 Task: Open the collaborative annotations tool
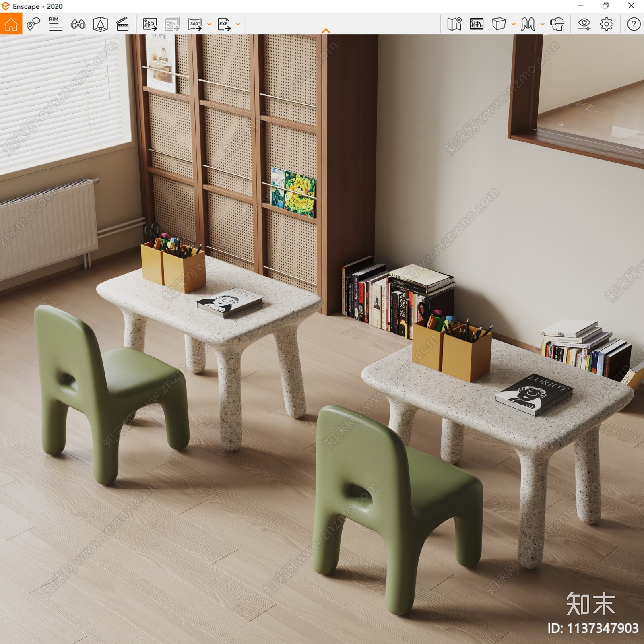(33, 24)
